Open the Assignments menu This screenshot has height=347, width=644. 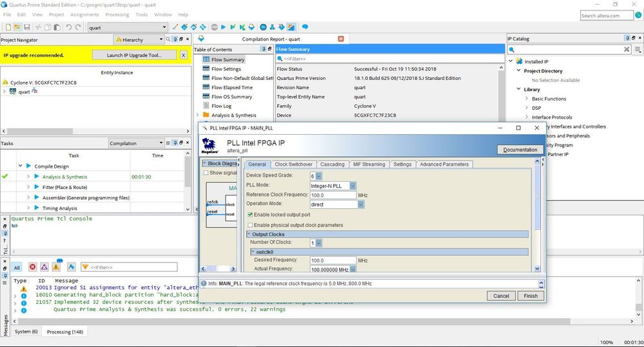[84, 14]
